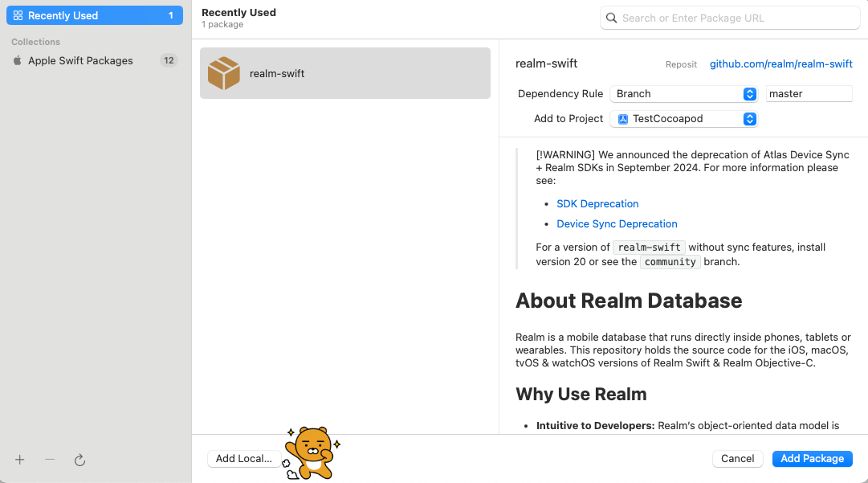
Task: Click the Collections section label
Action: click(35, 42)
